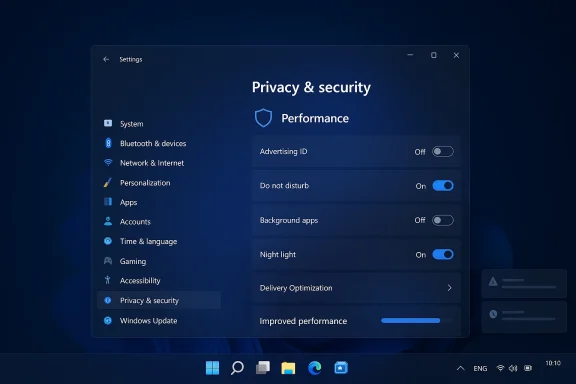Screen dimensions: 576x384
Task: Open Gaming settings category
Action: click(x=159, y=261)
